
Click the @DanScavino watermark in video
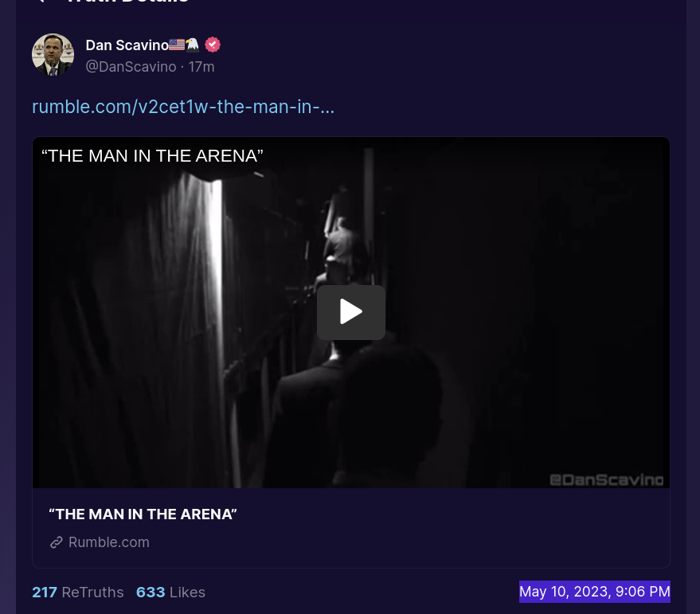pyautogui.click(x=606, y=479)
